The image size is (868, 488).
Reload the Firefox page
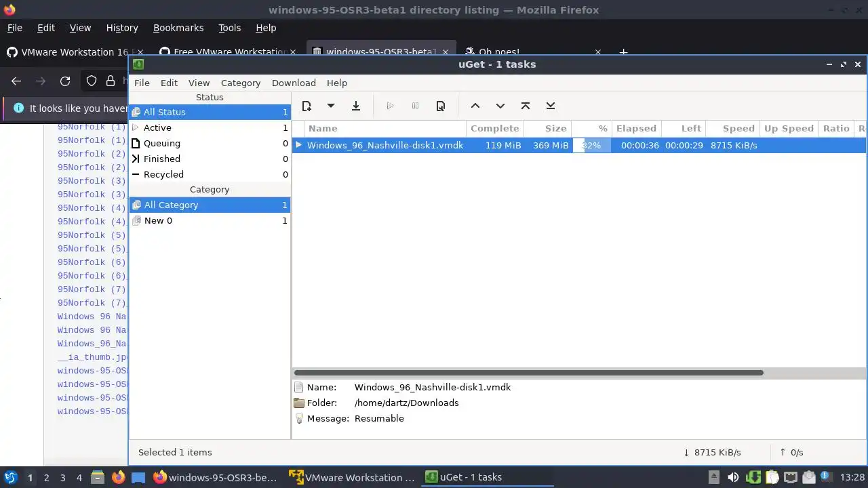(x=65, y=81)
